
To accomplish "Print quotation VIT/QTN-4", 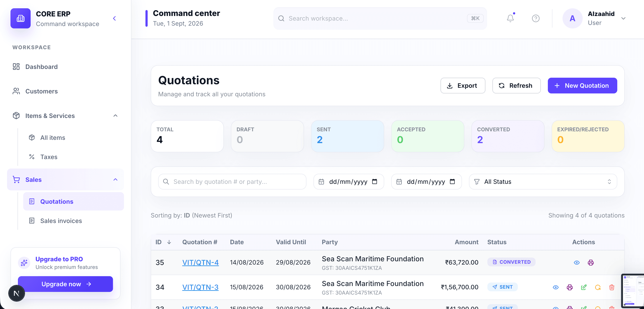I will click(x=591, y=263).
